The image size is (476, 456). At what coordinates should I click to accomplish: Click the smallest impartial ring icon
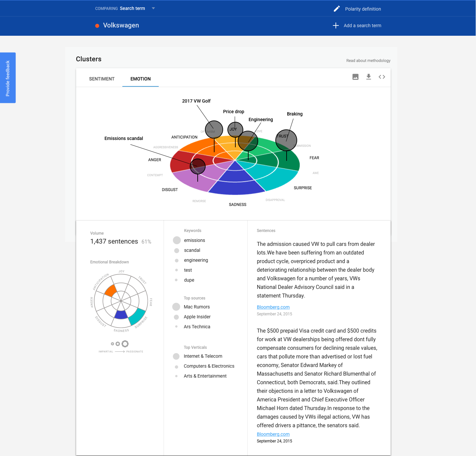click(x=112, y=344)
